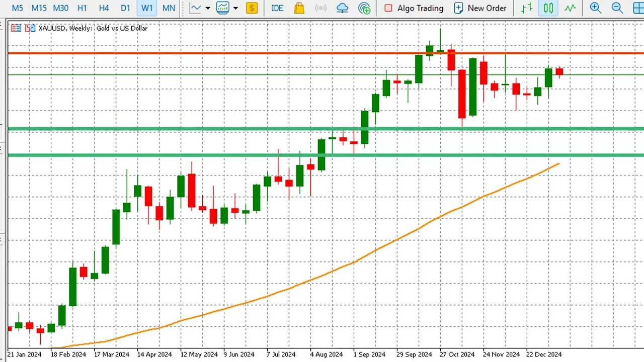Click the '24 Nov 2024' date label
The width and height of the screenshot is (644, 362).
(501, 354)
